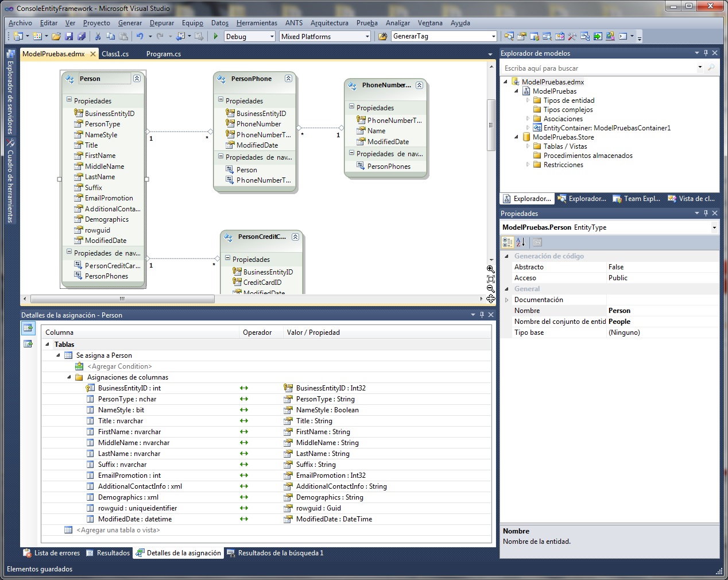Collapse Asignaciones de columnas node
The width and height of the screenshot is (728, 580).
pos(69,377)
